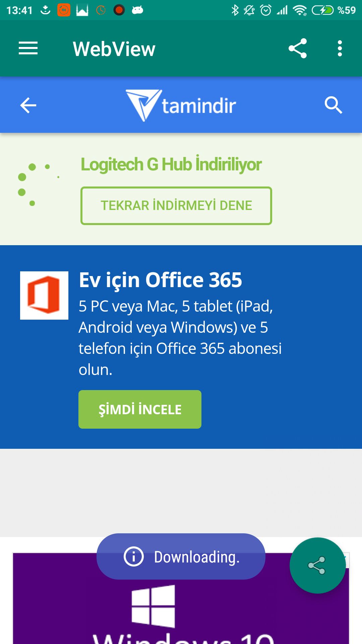Open the hamburger navigation menu
The height and width of the screenshot is (644, 362).
[28, 48]
